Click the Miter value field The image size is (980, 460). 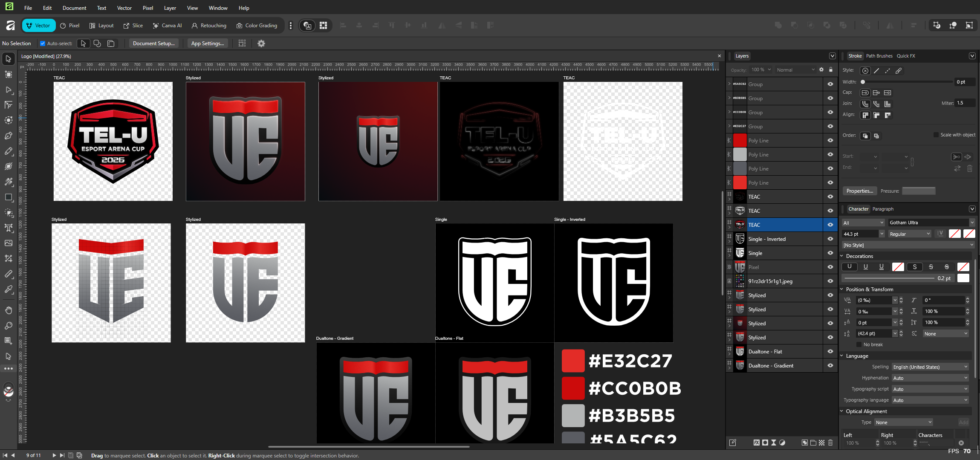[965, 103]
